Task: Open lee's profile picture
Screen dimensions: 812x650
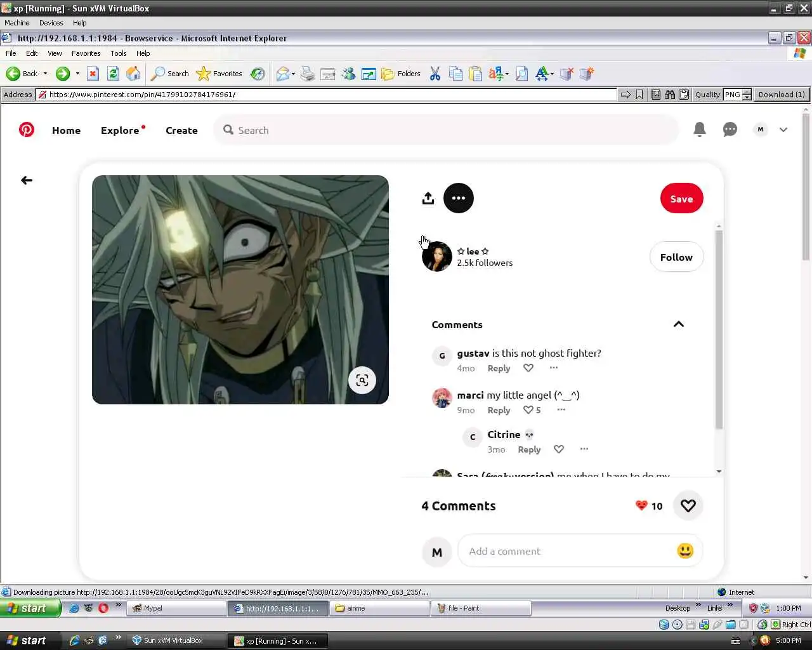Action: pos(437,256)
